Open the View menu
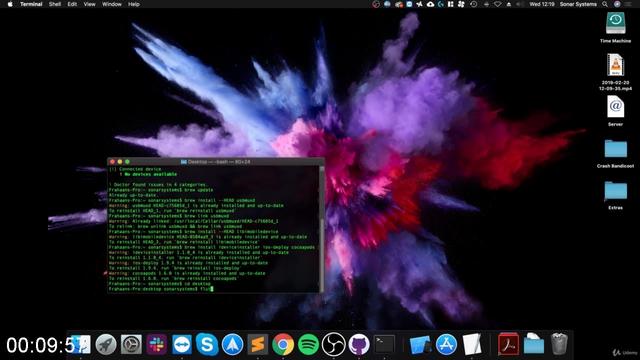This screenshot has height=360, width=640. coord(89,4)
